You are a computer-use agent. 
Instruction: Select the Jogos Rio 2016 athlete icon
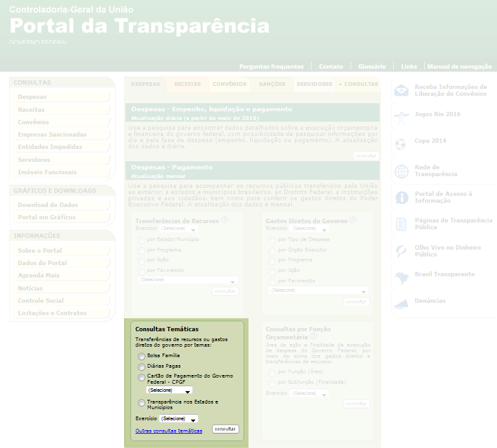[401, 117]
